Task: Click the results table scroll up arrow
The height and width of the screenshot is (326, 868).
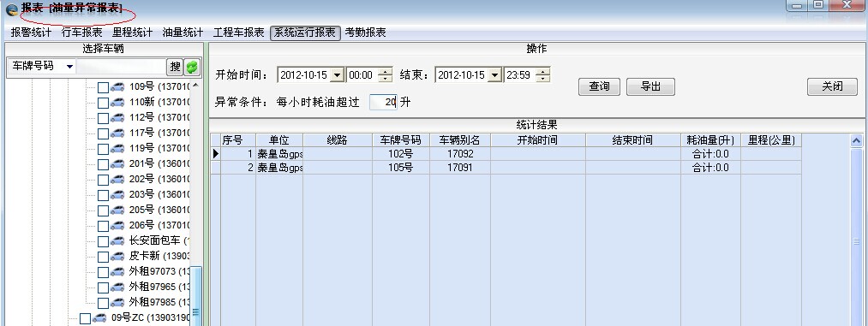Action: point(856,141)
